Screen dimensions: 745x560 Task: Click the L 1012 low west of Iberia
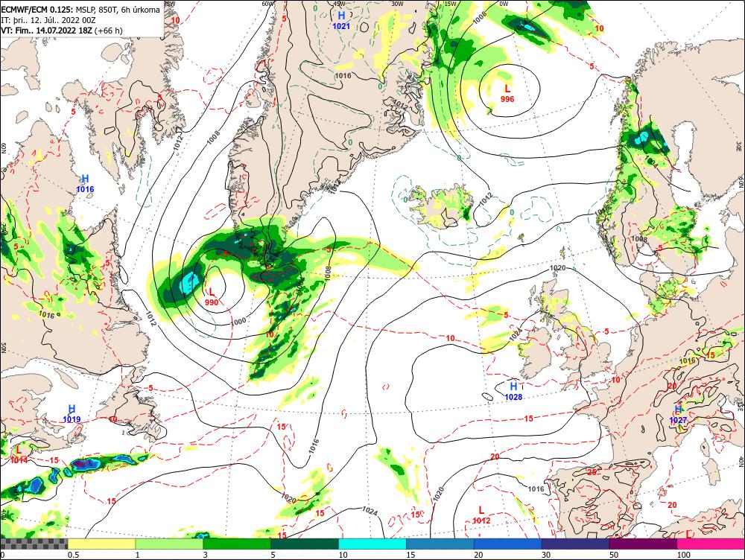pos(481,515)
